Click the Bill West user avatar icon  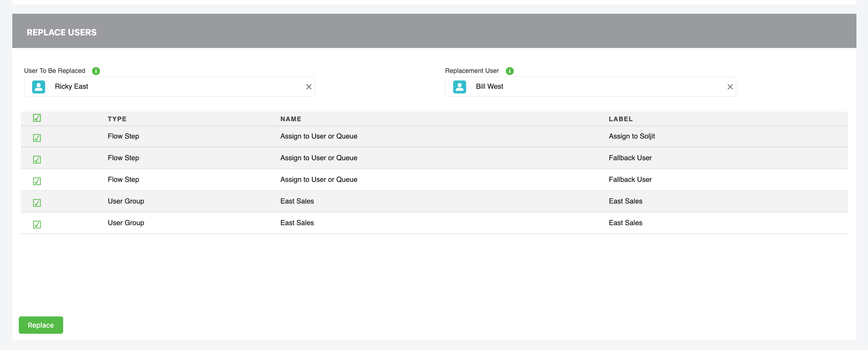click(x=460, y=87)
